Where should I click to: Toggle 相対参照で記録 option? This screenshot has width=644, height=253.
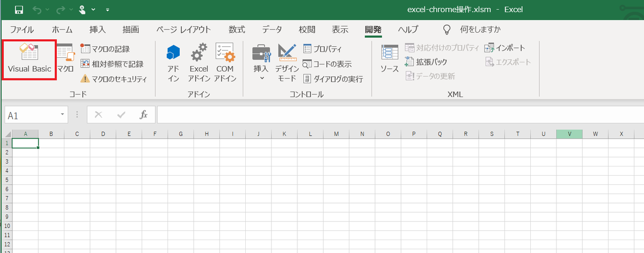[112, 64]
